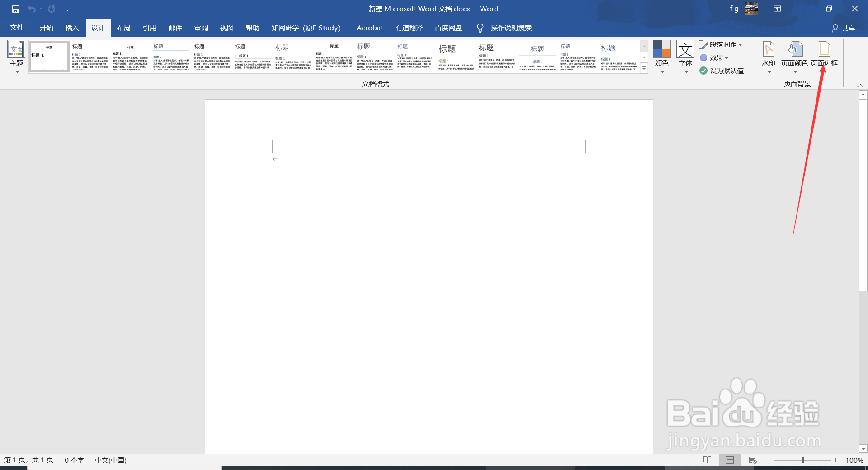Screen dimensions: 868x470
Task: Click the user account picture
Action: (x=751, y=9)
